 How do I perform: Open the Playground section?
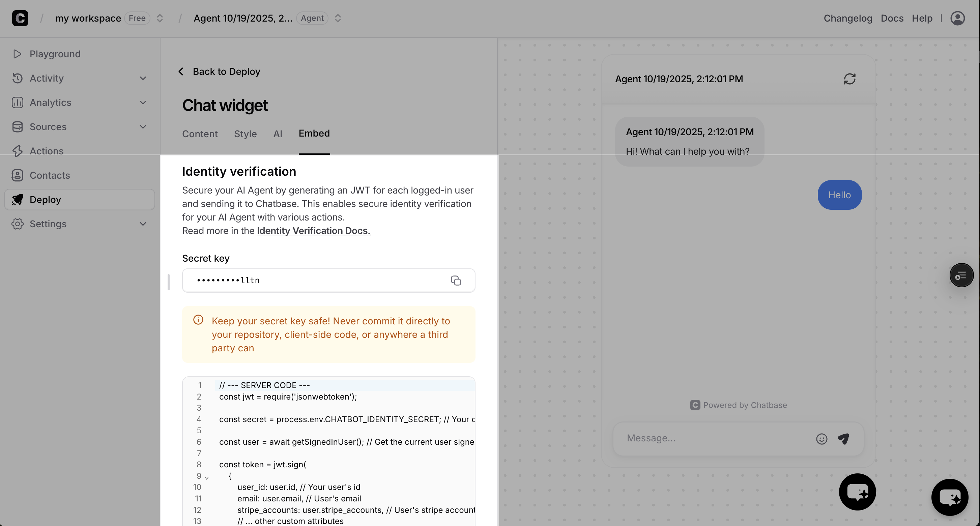coord(55,54)
